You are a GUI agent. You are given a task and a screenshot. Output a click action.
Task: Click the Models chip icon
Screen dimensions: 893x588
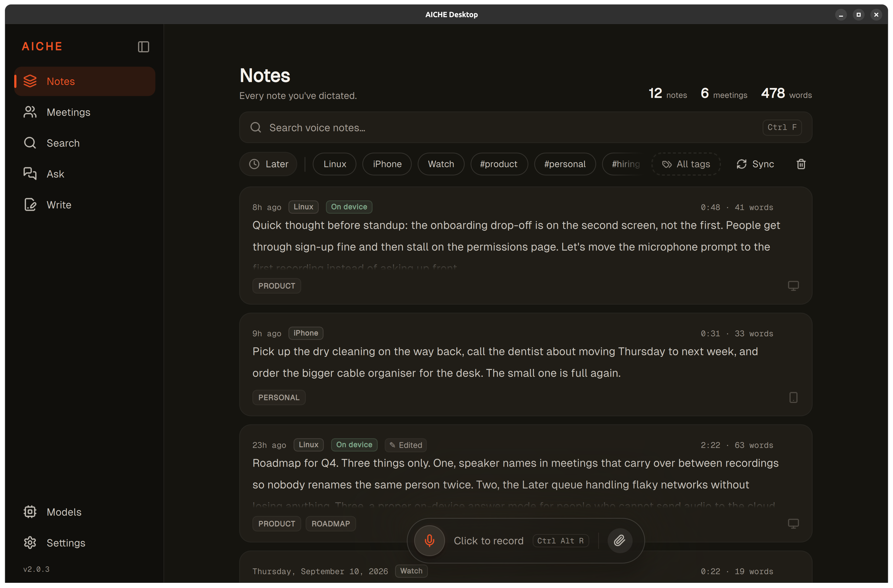[x=30, y=512]
